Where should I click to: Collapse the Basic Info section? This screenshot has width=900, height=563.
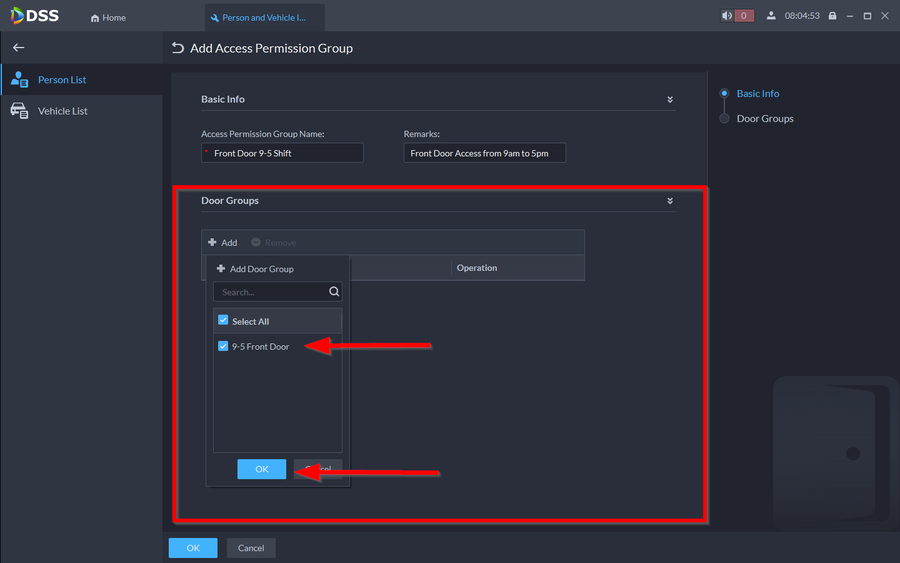pos(670,100)
